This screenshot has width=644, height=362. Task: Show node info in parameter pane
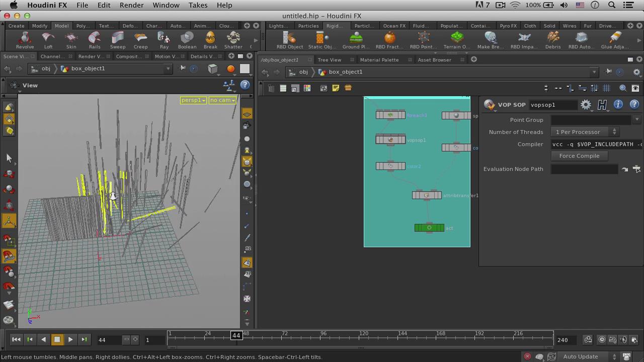pos(618,105)
